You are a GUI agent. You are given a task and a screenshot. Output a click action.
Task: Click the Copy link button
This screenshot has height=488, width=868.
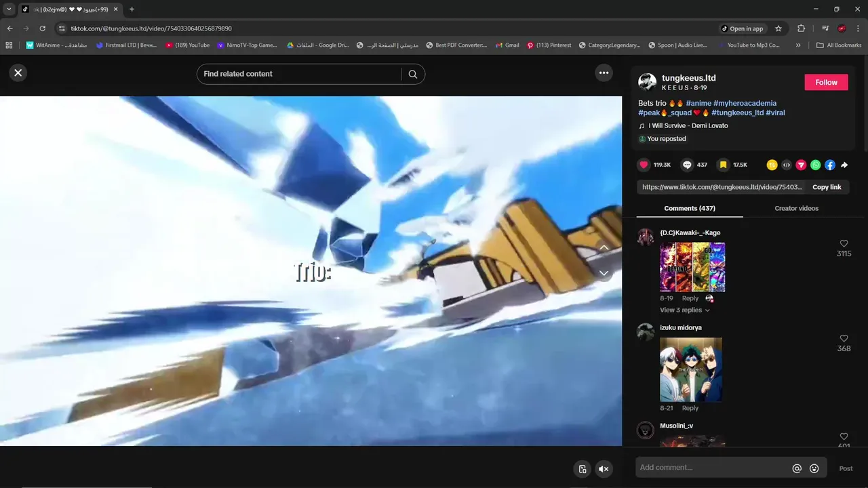click(827, 187)
